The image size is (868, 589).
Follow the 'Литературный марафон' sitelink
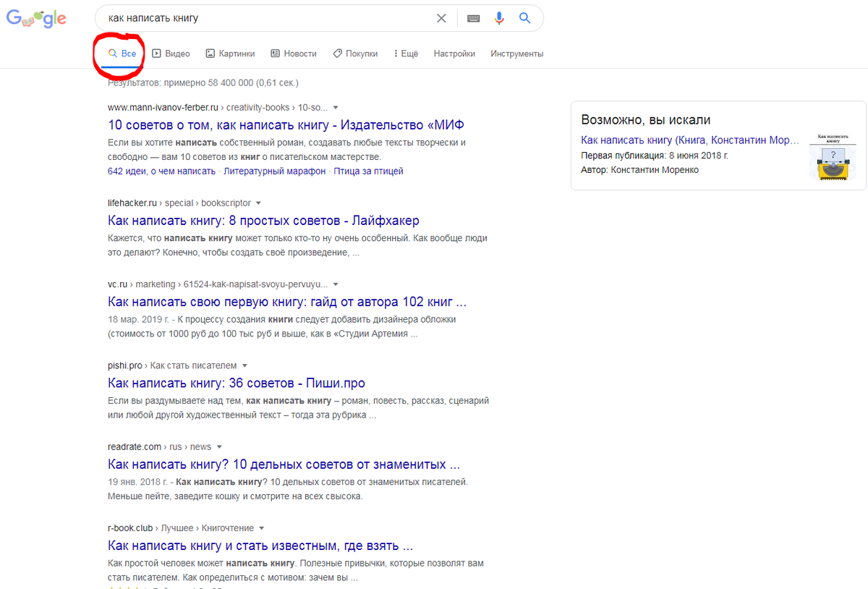click(275, 171)
